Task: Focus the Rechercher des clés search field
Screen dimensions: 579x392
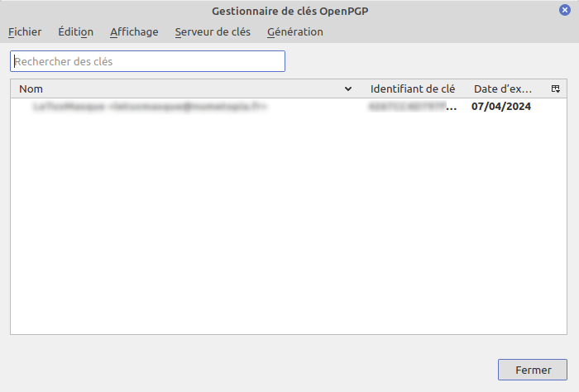Action: tap(148, 61)
